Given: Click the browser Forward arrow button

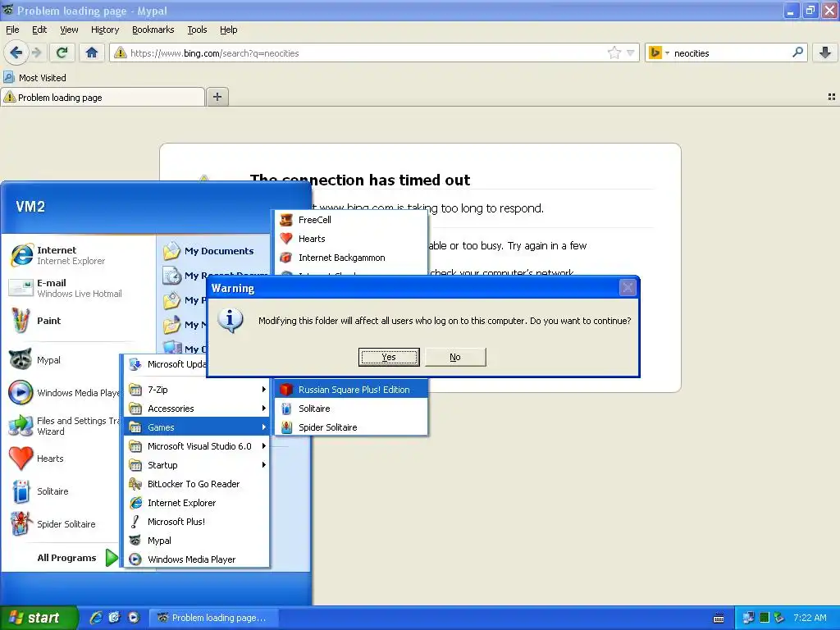Looking at the screenshot, I should 36,52.
